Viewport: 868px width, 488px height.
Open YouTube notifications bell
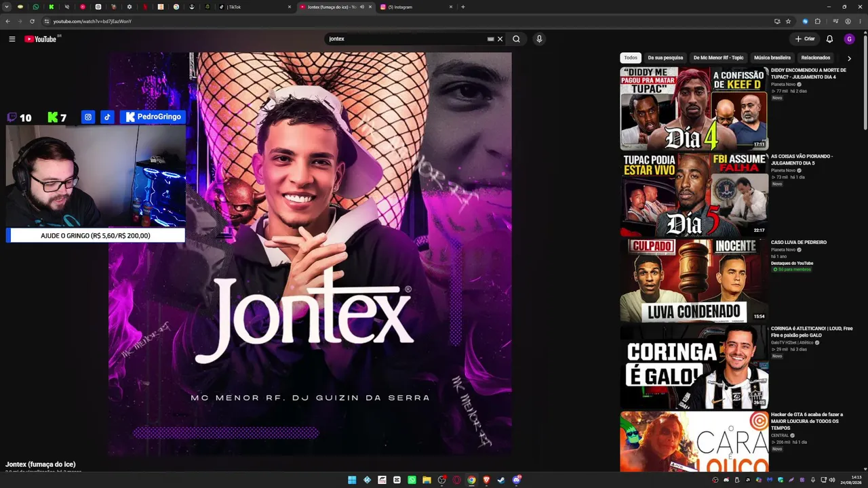coord(829,39)
